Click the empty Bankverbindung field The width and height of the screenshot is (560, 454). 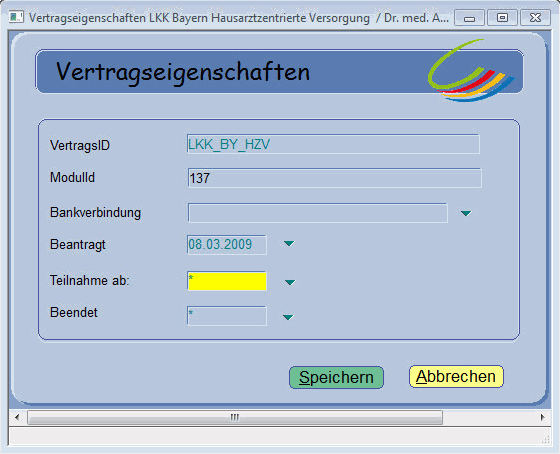coord(318,213)
